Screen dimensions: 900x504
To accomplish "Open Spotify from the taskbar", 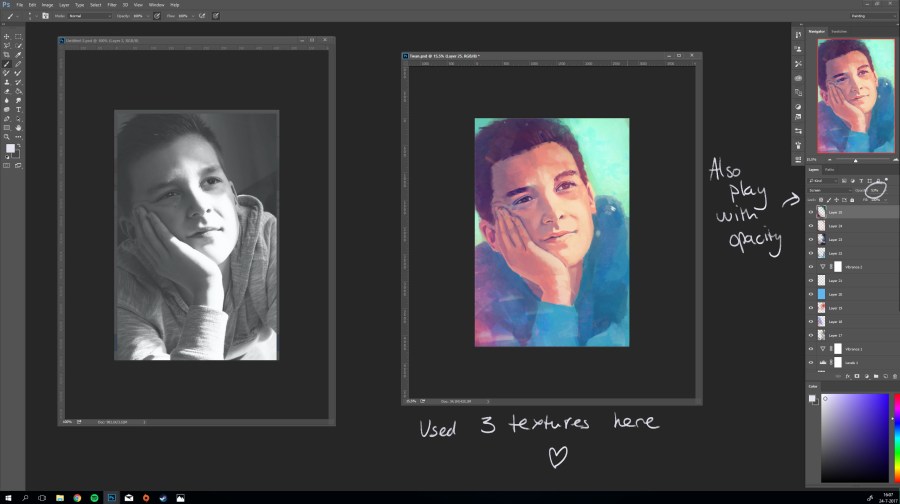I will pyautogui.click(x=94, y=497).
